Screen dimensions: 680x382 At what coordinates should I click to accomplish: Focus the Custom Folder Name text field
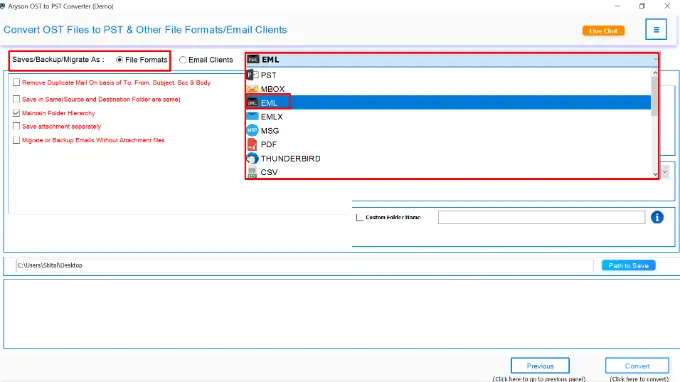(541, 217)
